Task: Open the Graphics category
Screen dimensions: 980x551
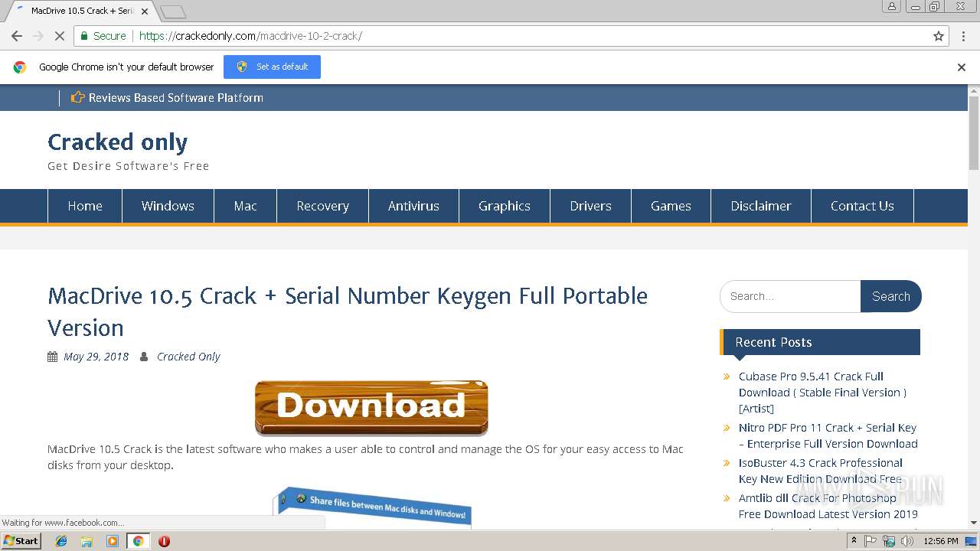Action: 505,206
